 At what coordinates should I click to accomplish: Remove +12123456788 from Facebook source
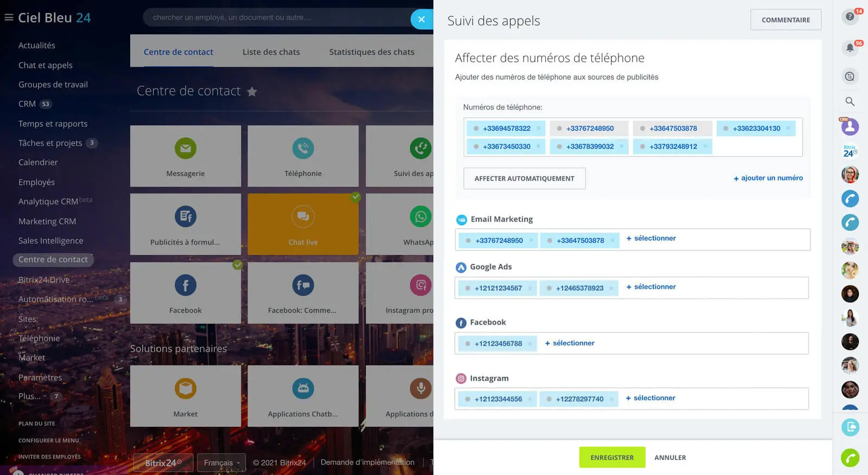click(x=530, y=344)
